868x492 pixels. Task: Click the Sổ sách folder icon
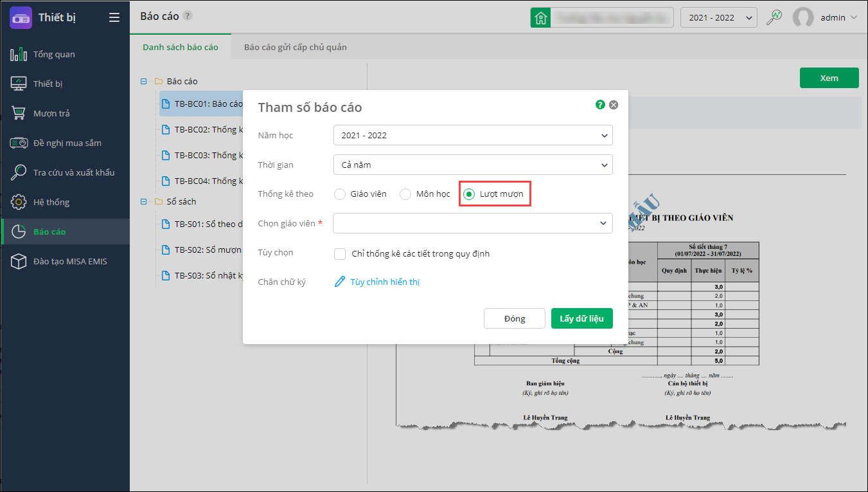(158, 201)
